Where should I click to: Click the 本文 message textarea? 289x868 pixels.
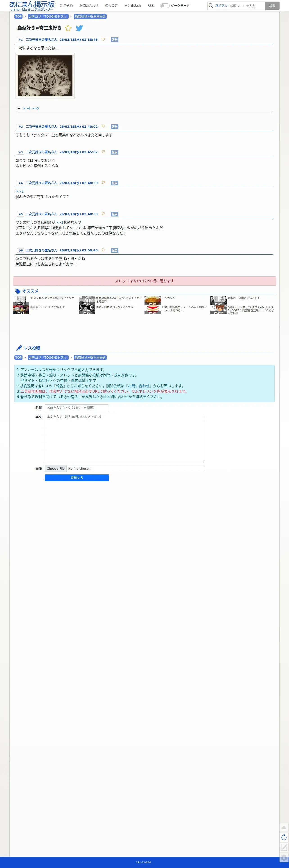pyautogui.click(x=125, y=438)
